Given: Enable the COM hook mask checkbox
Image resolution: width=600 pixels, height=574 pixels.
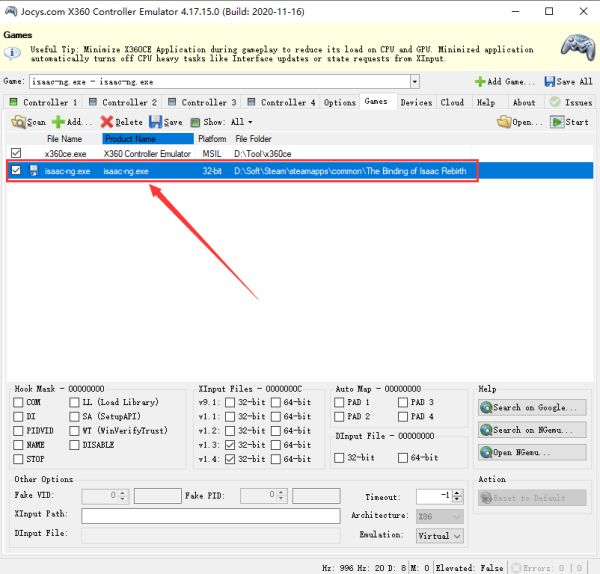Looking at the screenshot, I should pyautogui.click(x=19, y=402).
